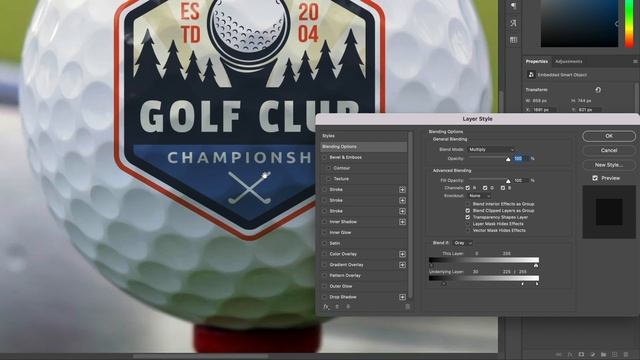This screenshot has height=360, width=640.
Task: Click plus icon on second Stroke row
Action: [x=402, y=200]
